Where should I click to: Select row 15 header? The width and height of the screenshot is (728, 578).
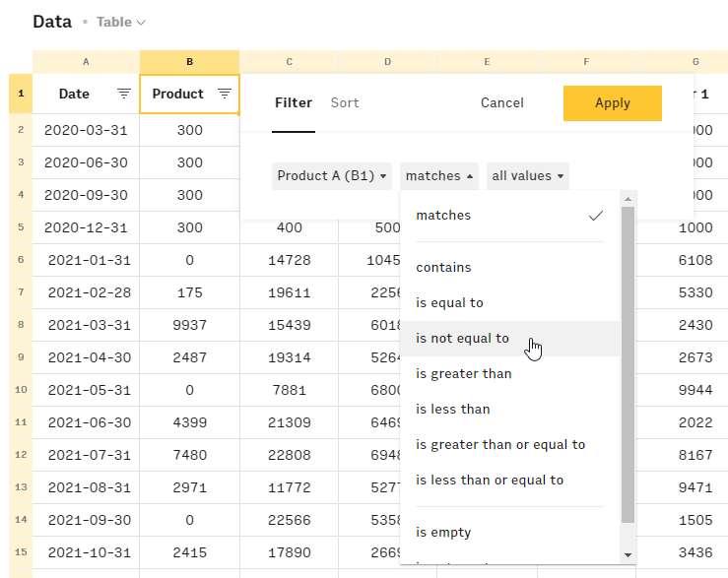(x=21, y=552)
